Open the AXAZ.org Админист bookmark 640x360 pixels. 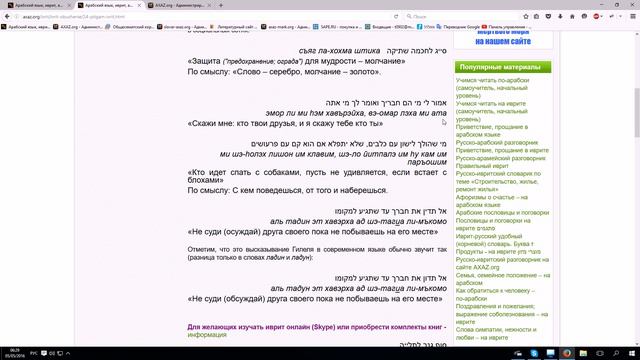click(x=78, y=27)
